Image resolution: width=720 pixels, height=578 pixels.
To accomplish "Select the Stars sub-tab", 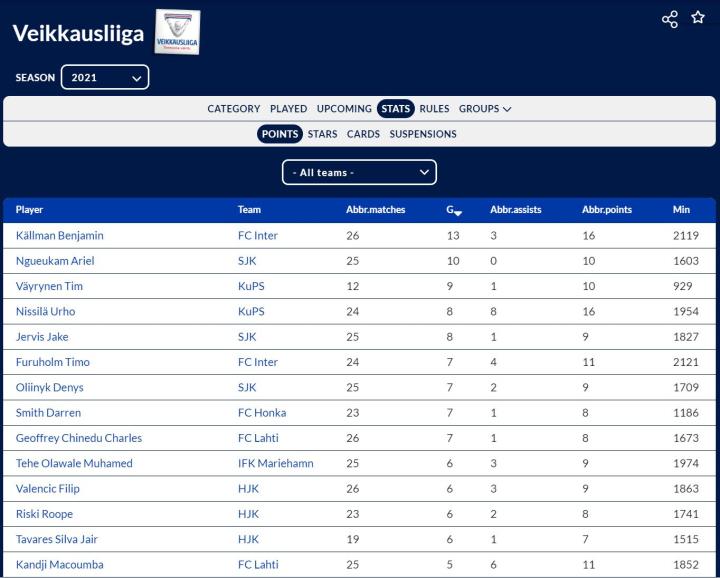I will (x=322, y=134).
